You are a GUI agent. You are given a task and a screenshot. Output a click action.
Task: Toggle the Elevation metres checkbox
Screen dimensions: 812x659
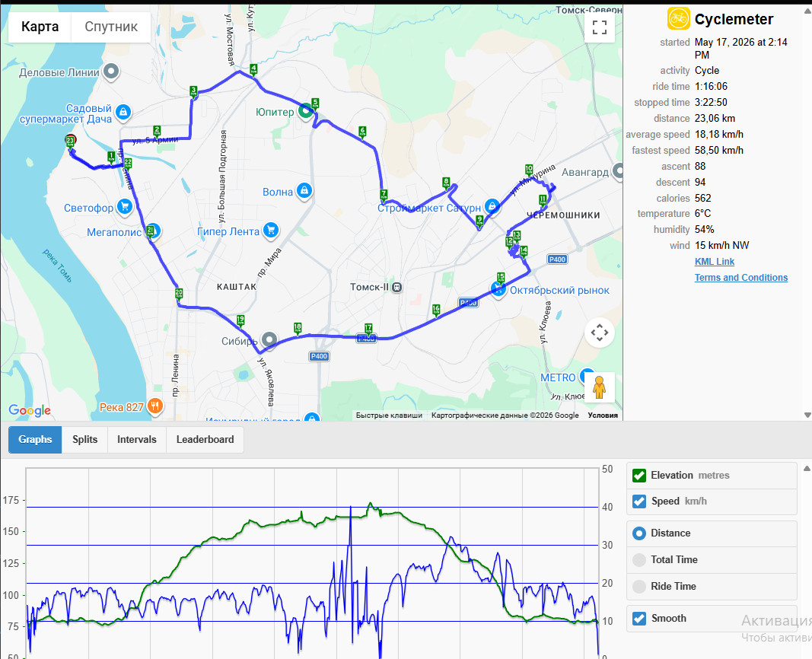coord(639,475)
